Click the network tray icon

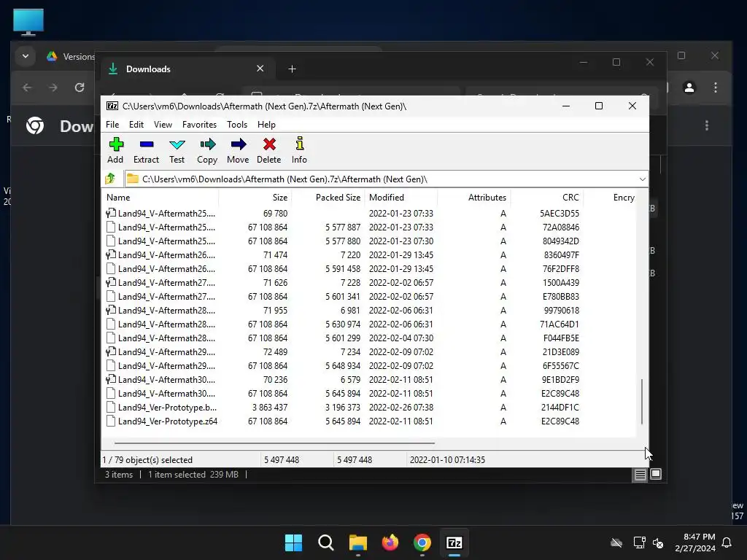[x=639, y=542]
